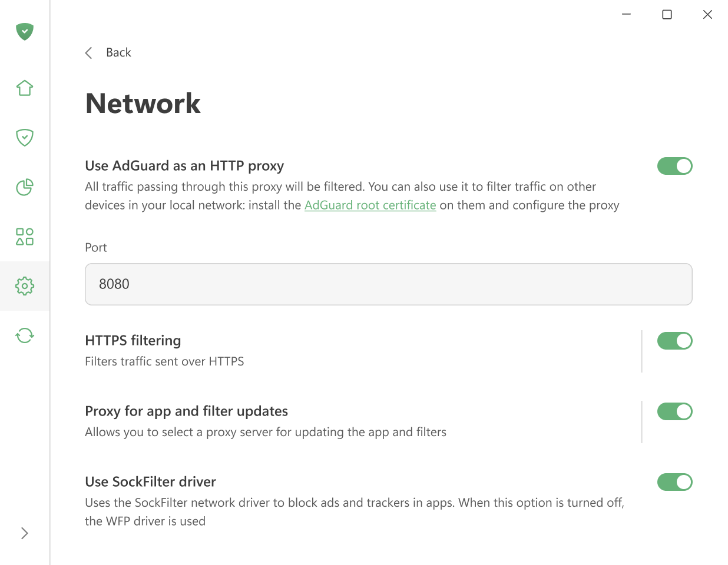
Task: Toggle off the SockFilter driver
Action: 675,482
